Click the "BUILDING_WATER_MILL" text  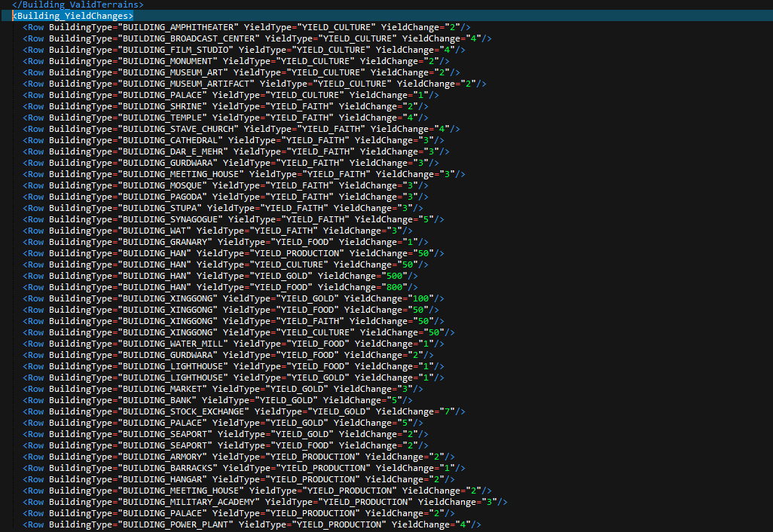(173, 344)
